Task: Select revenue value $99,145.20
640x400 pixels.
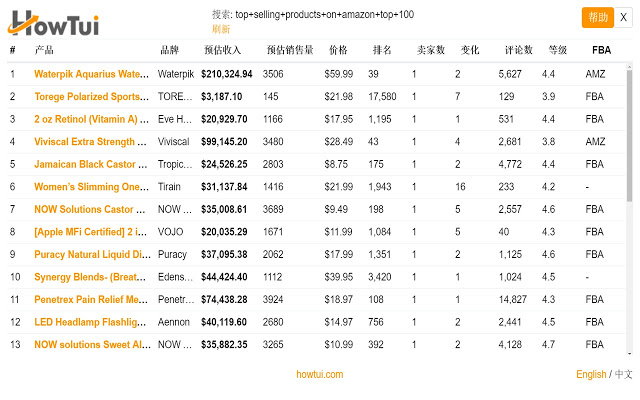Action: (224, 142)
